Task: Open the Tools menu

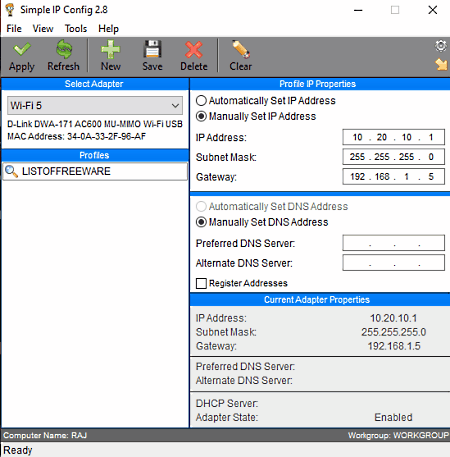Action: pyautogui.click(x=76, y=29)
